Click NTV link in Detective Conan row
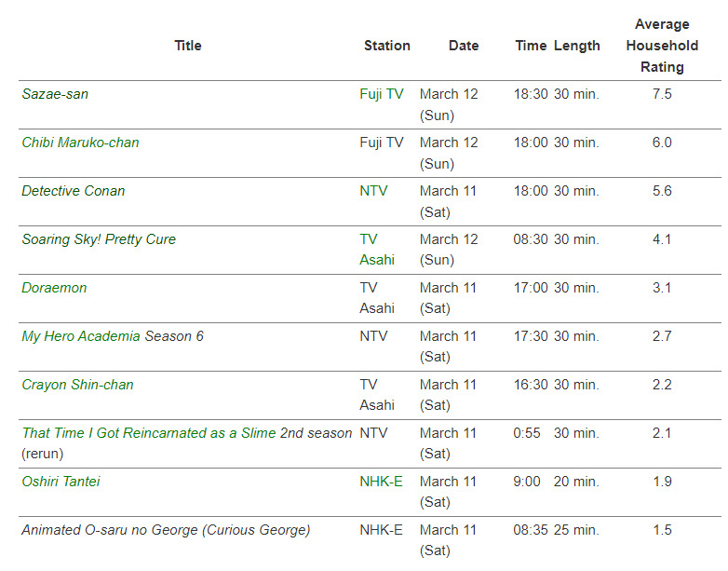The image size is (728, 571). point(373,191)
